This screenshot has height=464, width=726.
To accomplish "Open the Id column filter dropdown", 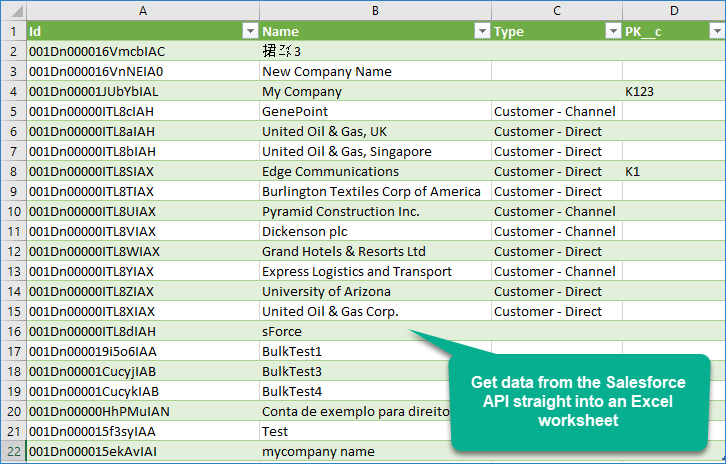I will tap(249, 32).
